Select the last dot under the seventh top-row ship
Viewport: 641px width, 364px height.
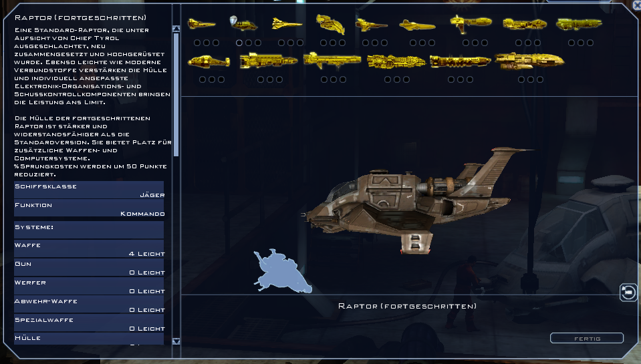pos(485,43)
